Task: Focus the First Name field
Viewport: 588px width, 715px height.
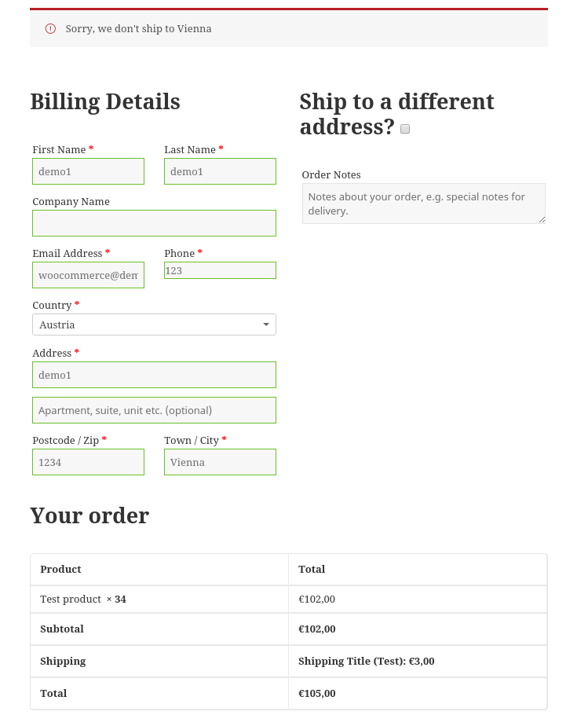Action: click(88, 171)
